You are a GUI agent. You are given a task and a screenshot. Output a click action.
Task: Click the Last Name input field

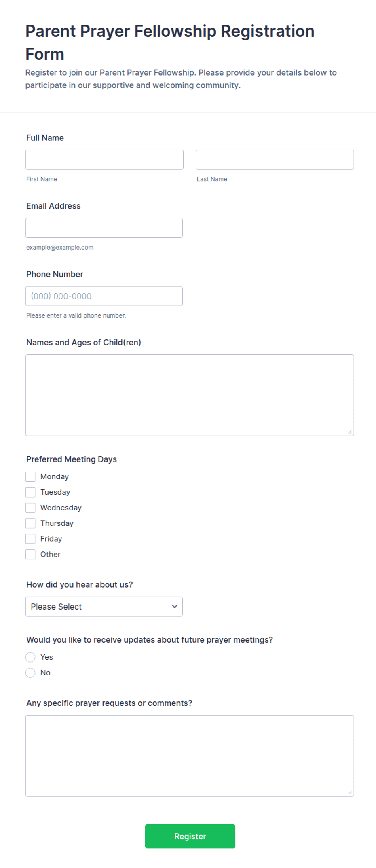pyautogui.click(x=275, y=160)
